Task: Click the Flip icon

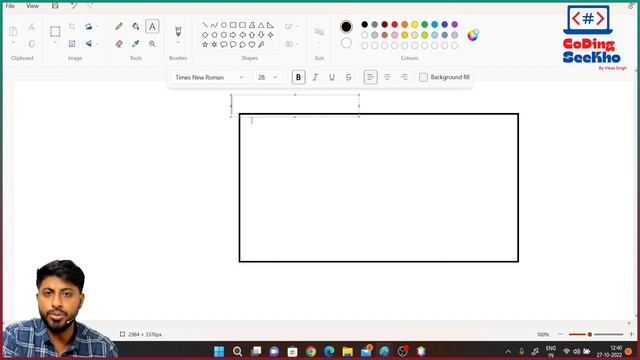Action: coord(89,44)
